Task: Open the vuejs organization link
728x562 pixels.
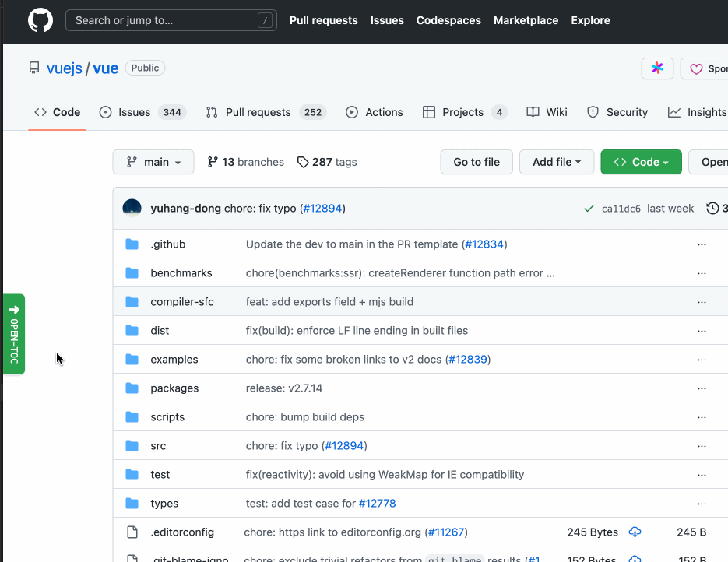Action: 64,68
